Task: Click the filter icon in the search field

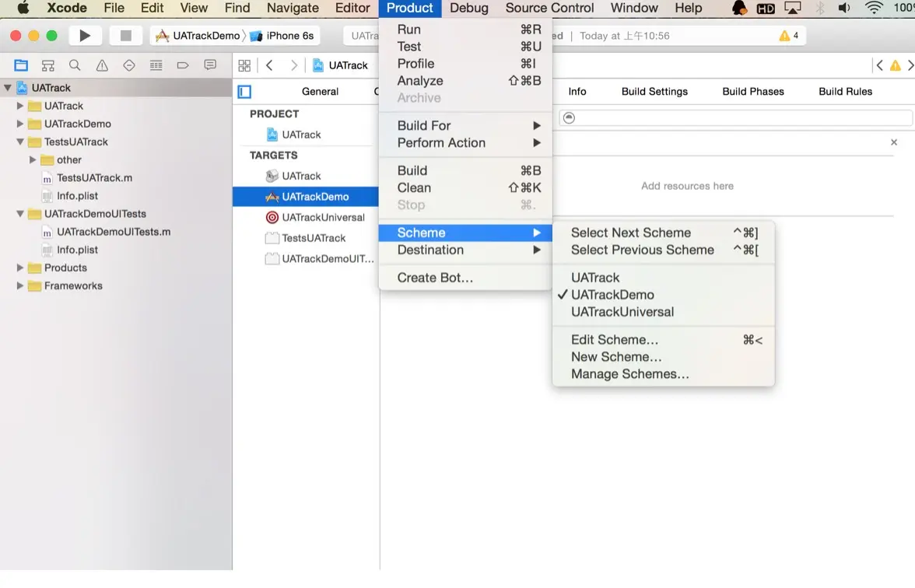Action: [x=569, y=118]
